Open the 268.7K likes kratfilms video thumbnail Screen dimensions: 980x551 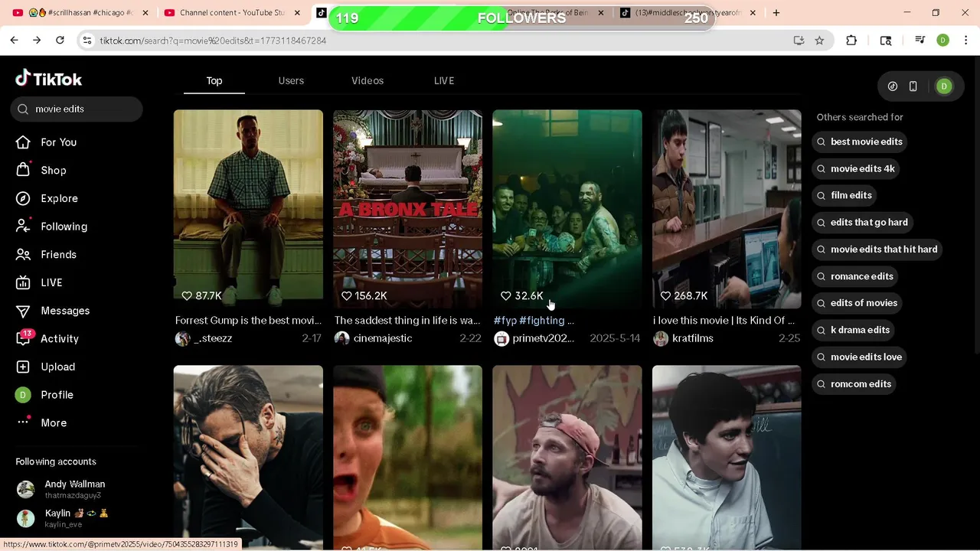pos(727,209)
